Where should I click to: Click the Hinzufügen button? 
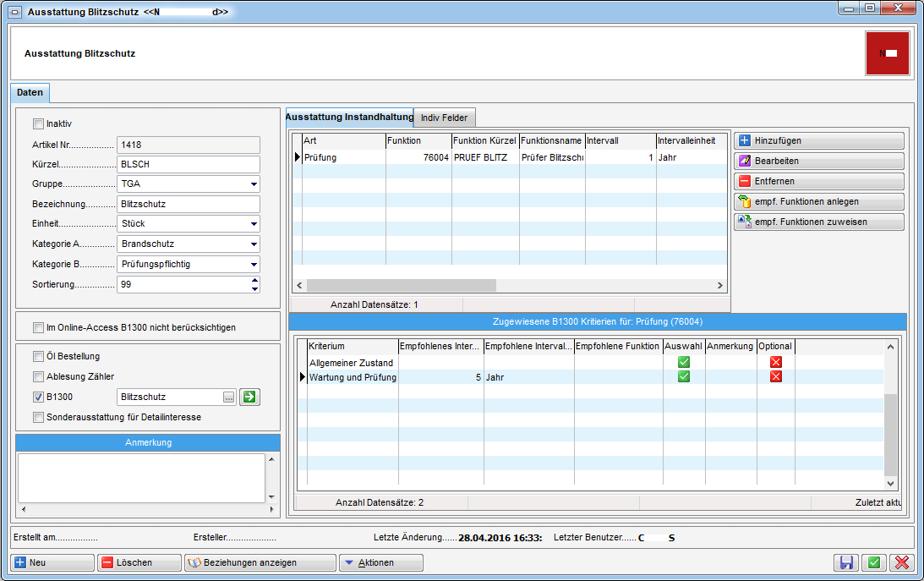click(818, 141)
